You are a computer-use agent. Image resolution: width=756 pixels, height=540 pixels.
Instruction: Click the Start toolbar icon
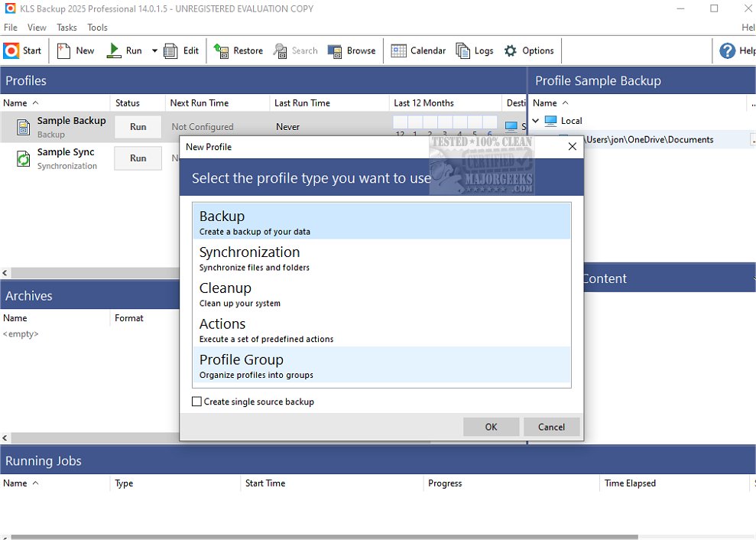click(11, 50)
